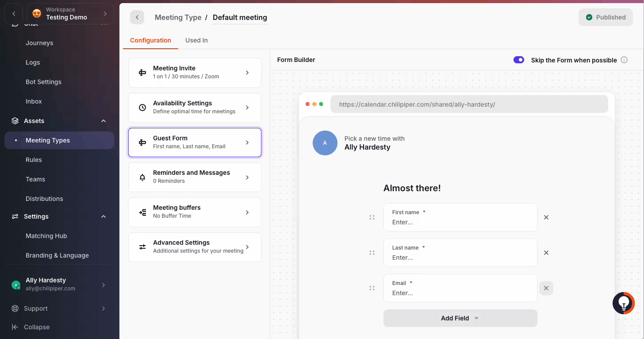The image size is (644, 339).
Task: Click the Meeting buffers icon
Action: pyautogui.click(x=142, y=212)
